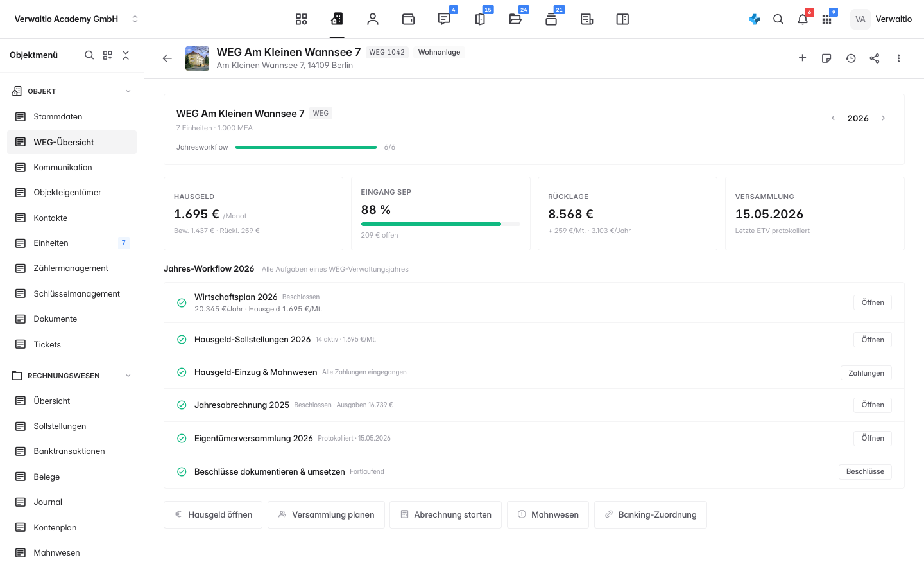This screenshot has height=578, width=924.
Task: Open the wallet icon in top navigation
Action: pyautogui.click(x=408, y=19)
